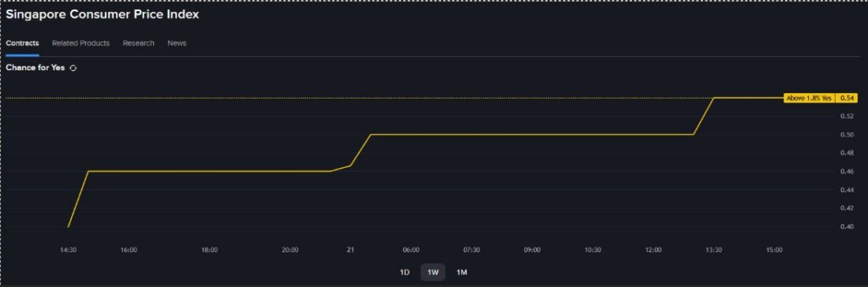Go to the News tab

click(177, 43)
